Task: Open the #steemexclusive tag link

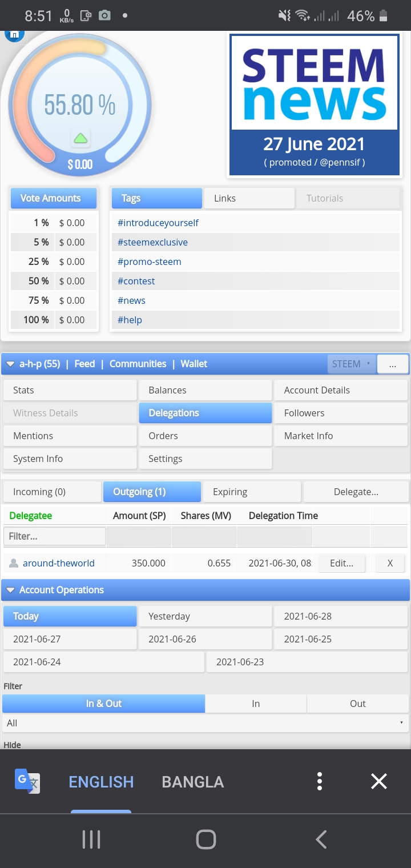Action: pos(152,242)
